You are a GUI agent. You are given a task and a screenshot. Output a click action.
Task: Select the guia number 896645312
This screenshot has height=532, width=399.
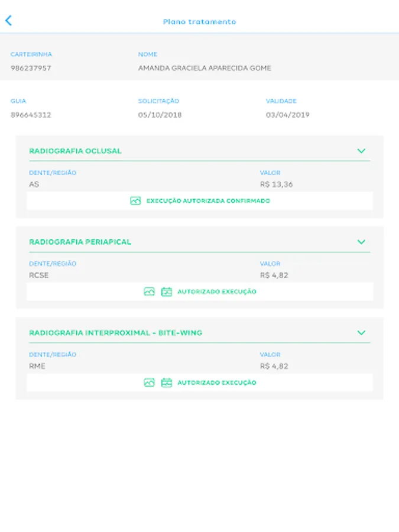click(x=31, y=115)
